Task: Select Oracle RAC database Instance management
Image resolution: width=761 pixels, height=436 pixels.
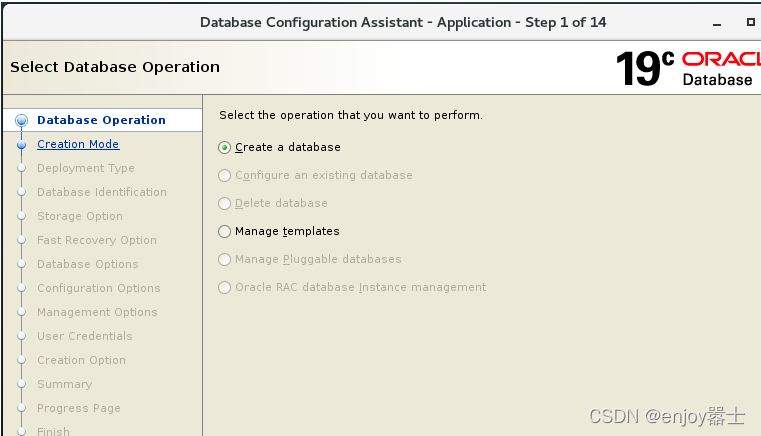Action: (224, 287)
